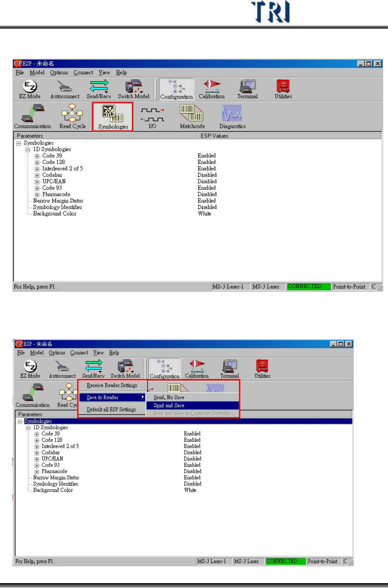Open EZ Mode in the upper ESP window
The image size is (388, 588).
pyautogui.click(x=30, y=89)
